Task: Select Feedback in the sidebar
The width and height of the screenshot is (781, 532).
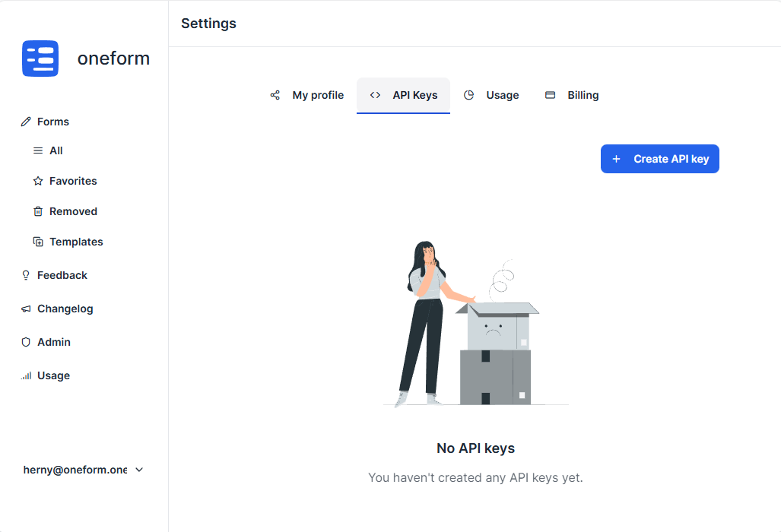Action: click(x=62, y=275)
